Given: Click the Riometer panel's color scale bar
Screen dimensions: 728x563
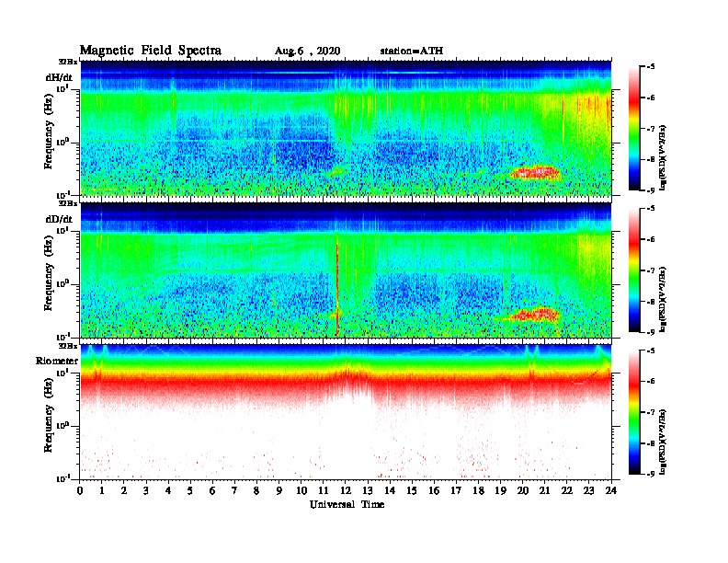Looking at the screenshot, I should coord(634,412).
